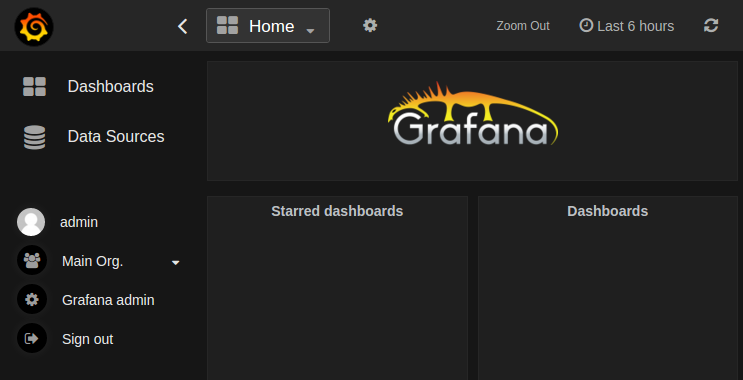This screenshot has height=380, width=743.
Task: Click the four-square grid icon beside Home
Action: coord(227,26)
